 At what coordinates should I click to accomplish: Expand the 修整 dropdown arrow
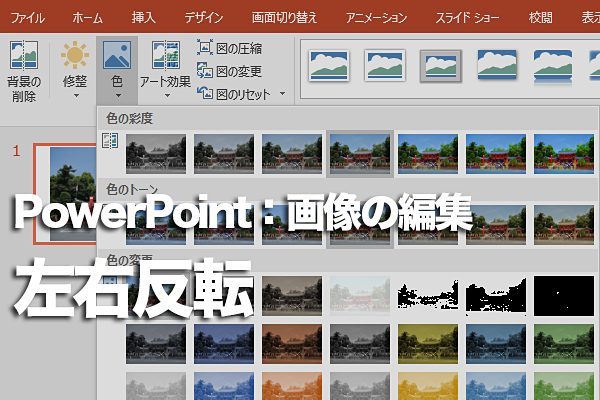click(76, 96)
